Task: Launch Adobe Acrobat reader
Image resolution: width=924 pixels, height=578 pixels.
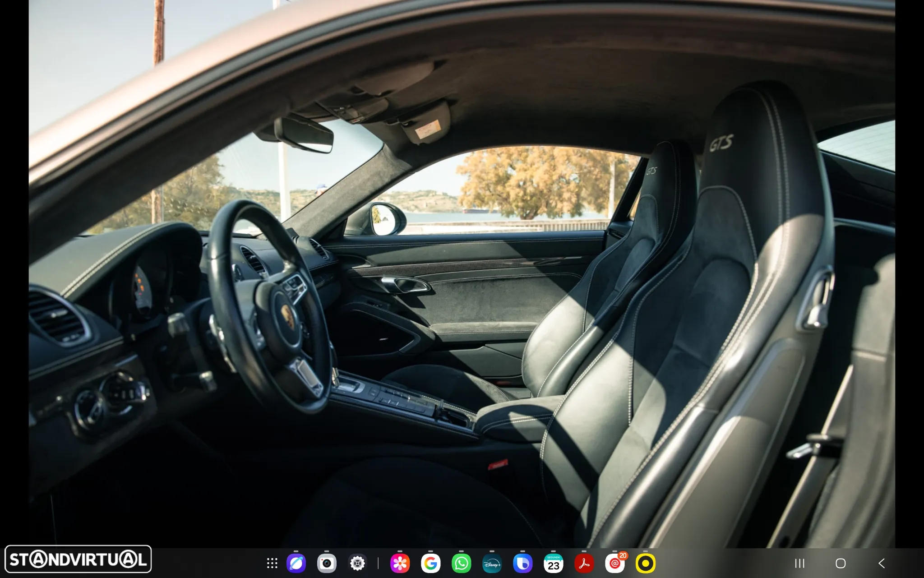Action: coord(584,563)
